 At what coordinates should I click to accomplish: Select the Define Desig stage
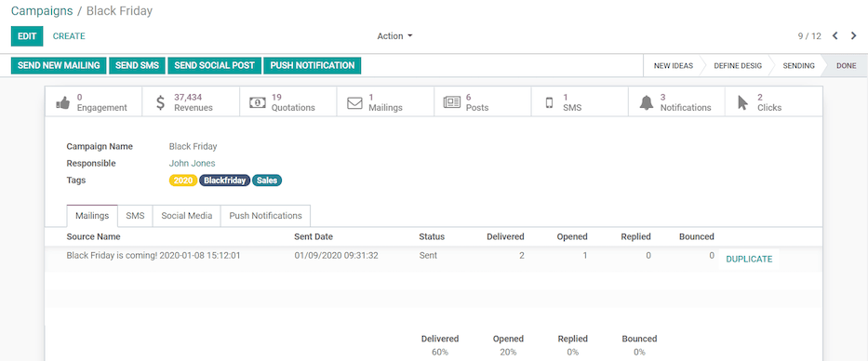click(738, 65)
